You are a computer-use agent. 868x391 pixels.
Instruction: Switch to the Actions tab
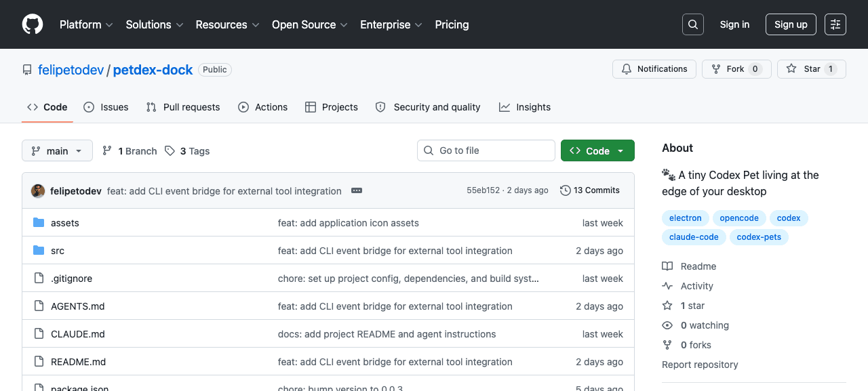(262, 107)
